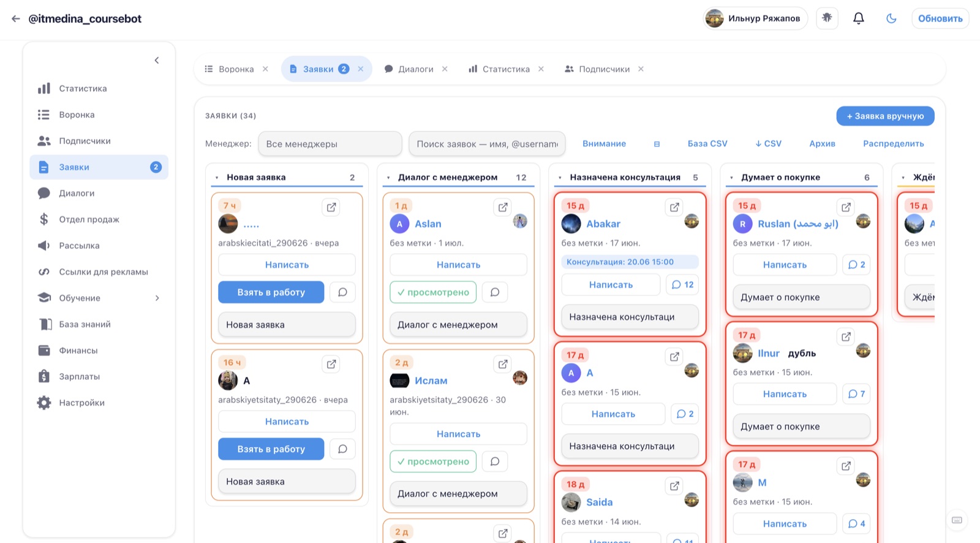Collapse the Новая заявка column
The width and height of the screenshot is (980, 543).
[217, 178]
